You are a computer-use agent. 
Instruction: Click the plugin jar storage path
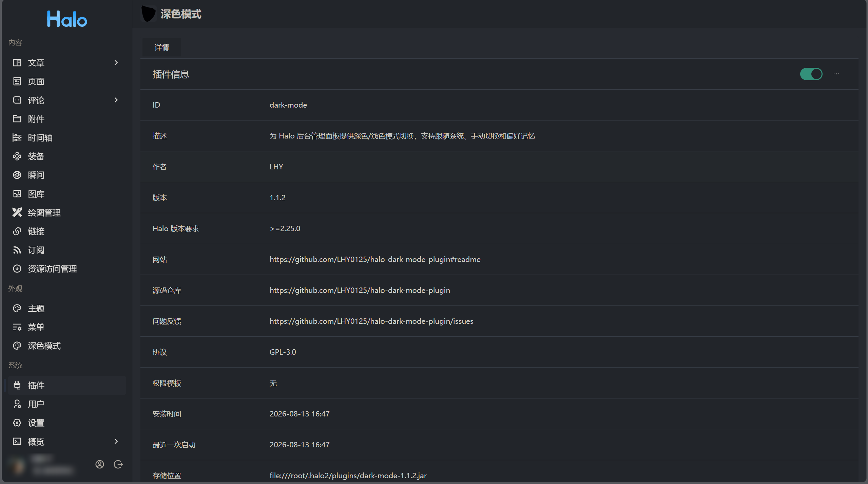click(x=348, y=476)
